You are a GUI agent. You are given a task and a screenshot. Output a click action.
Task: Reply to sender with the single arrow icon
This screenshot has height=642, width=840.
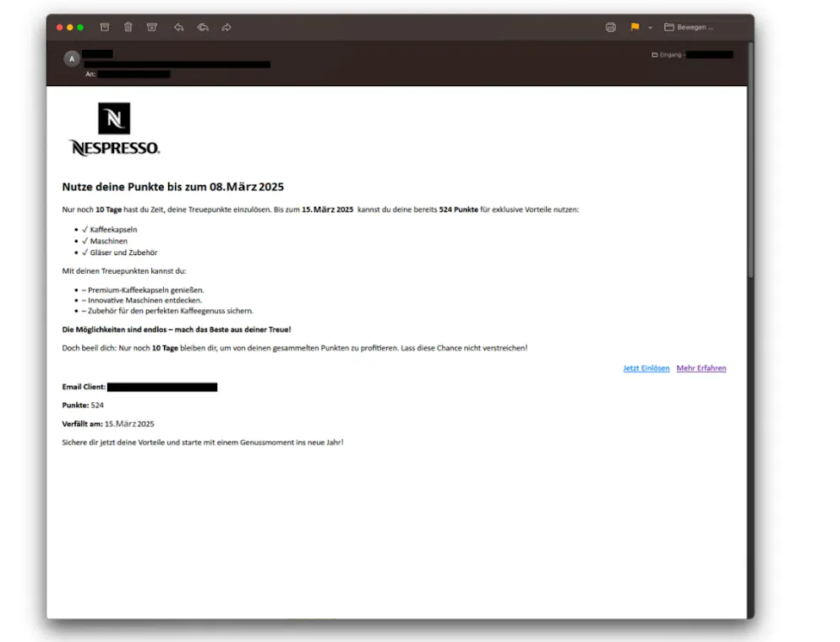pos(179,27)
